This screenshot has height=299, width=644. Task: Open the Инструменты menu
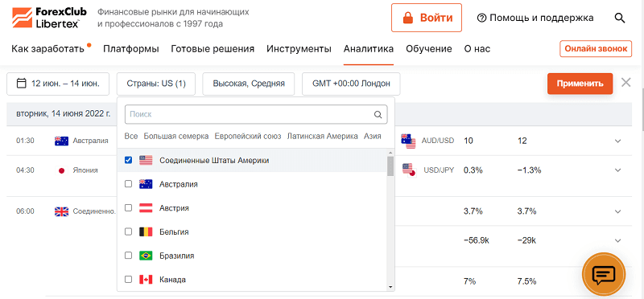[299, 49]
